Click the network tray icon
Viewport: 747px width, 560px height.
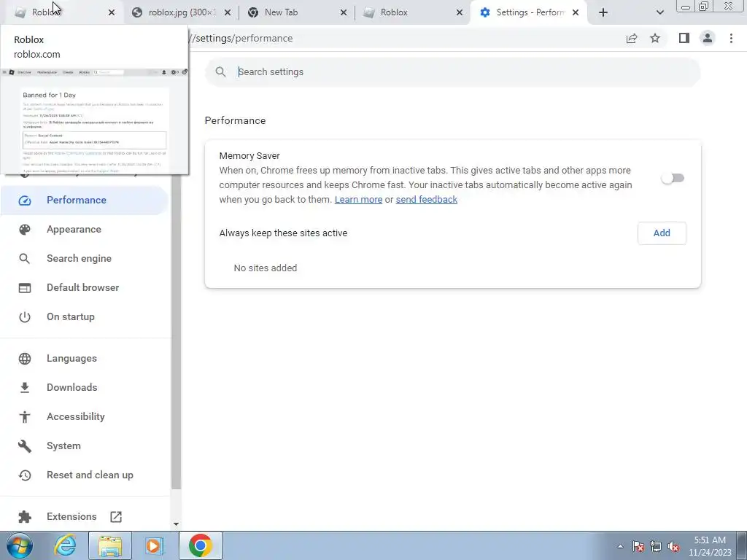(656, 547)
